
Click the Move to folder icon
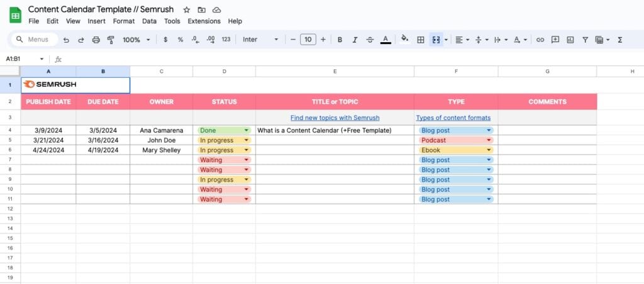201,10
